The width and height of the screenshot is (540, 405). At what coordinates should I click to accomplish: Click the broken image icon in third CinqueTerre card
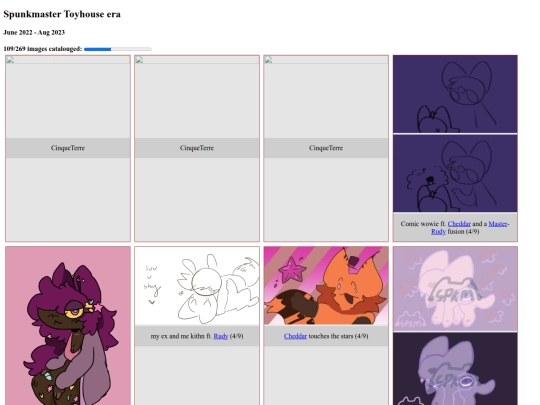268,60
